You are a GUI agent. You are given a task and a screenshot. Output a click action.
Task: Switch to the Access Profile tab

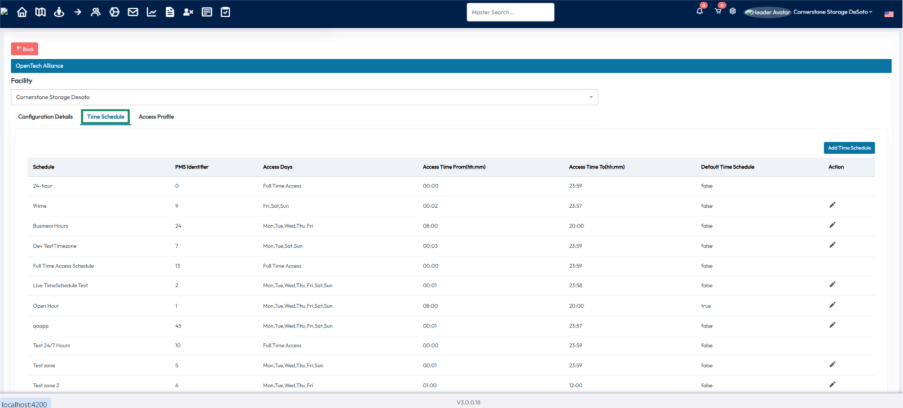point(156,117)
